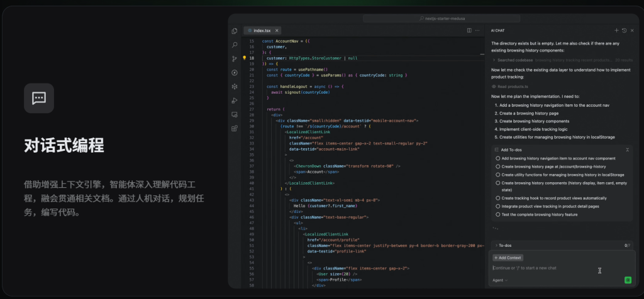Viewport: 644px width, 299px height.
Task: Close the index.tsx tab
Action: point(277,30)
